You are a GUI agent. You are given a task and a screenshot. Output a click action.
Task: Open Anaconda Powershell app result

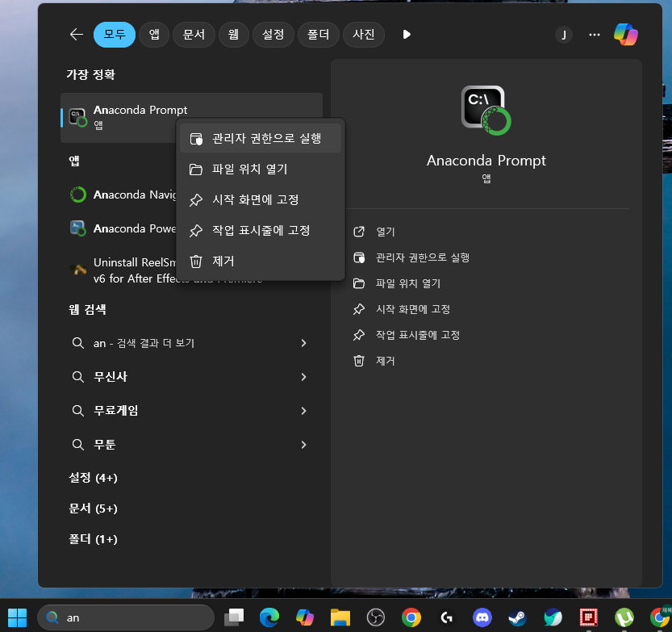pyautogui.click(x=123, y=228)
